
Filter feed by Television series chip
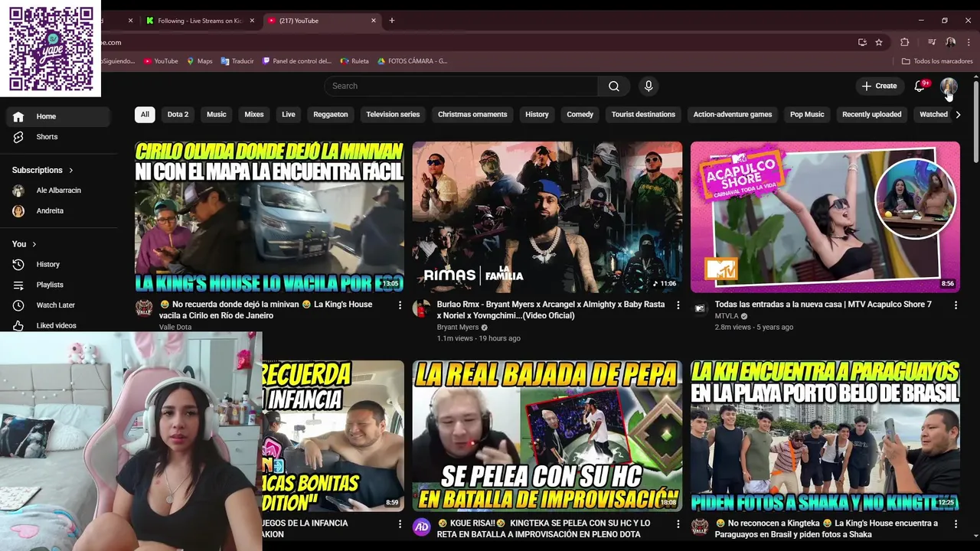click(393, 115)
